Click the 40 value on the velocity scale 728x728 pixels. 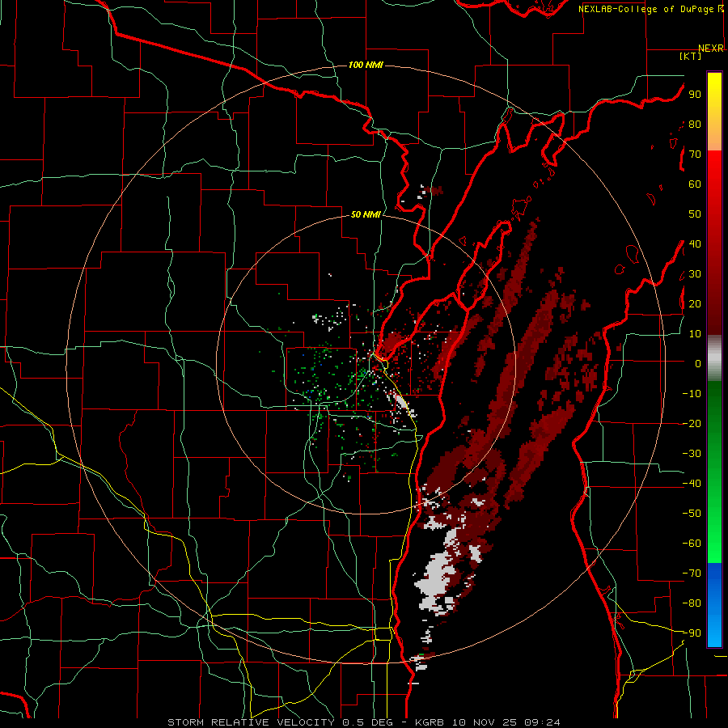[695, 243]
